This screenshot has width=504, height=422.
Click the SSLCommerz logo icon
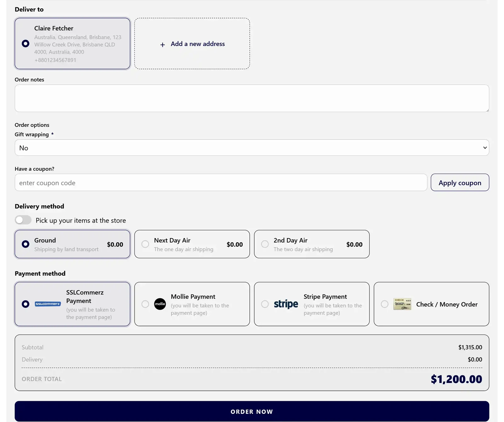point(48,304)
